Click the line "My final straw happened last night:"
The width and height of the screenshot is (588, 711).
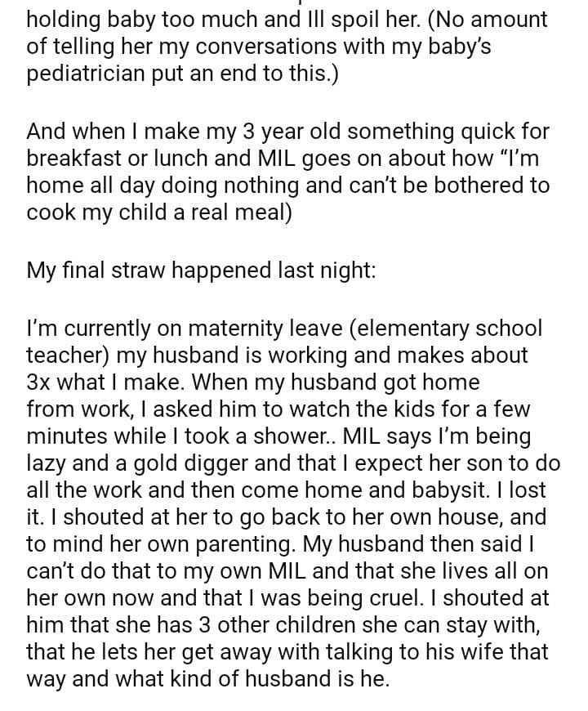[x=201, y=270]
